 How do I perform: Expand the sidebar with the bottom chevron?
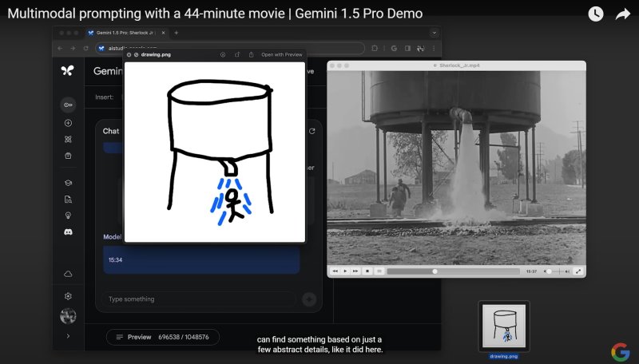68,336
